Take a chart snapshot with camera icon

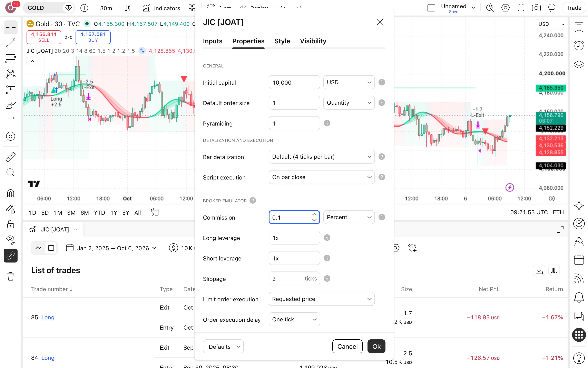click(536, 8)
